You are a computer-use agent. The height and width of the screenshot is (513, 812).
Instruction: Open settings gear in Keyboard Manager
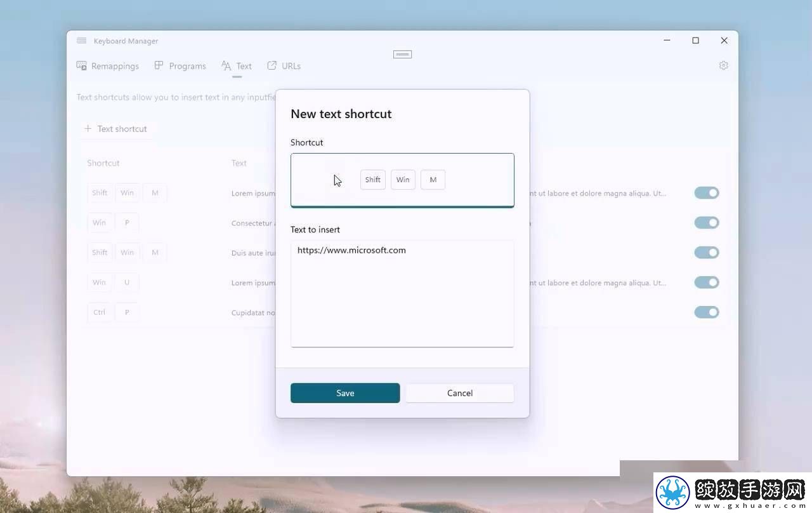pyautogui.click(x=723, y=65)
